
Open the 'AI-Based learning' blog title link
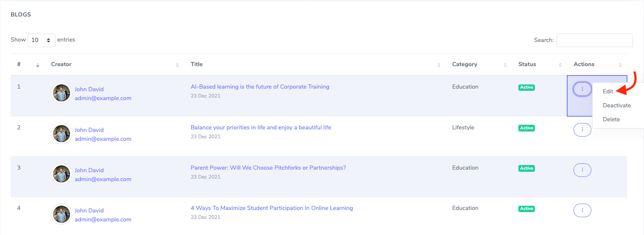pyautogui.click(x=260, y=87)
